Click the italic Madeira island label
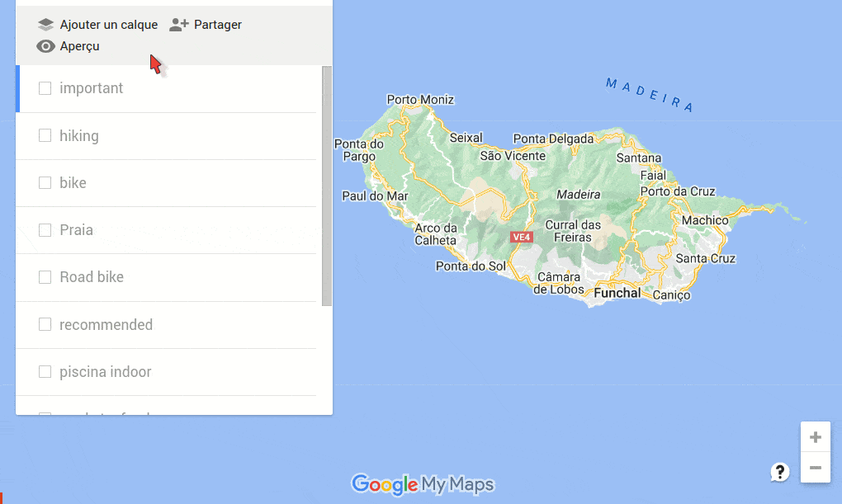This screenshot has width=842, height=504. tap(579, 195)
